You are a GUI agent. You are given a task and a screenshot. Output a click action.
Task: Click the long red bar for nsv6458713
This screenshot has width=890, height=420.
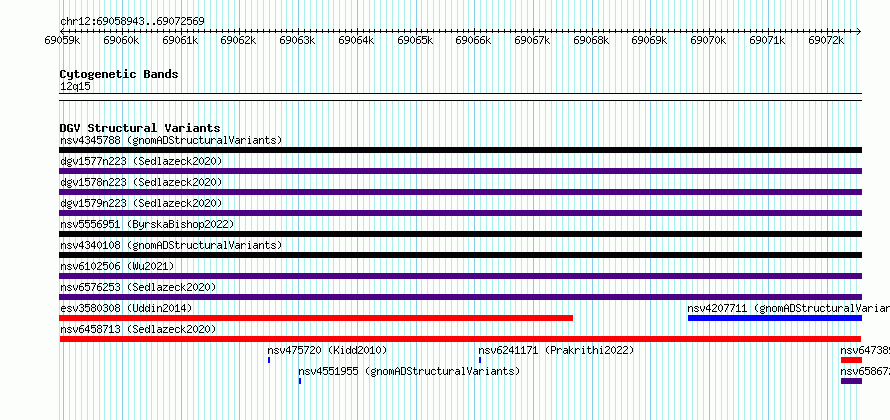tap(460, 339)
